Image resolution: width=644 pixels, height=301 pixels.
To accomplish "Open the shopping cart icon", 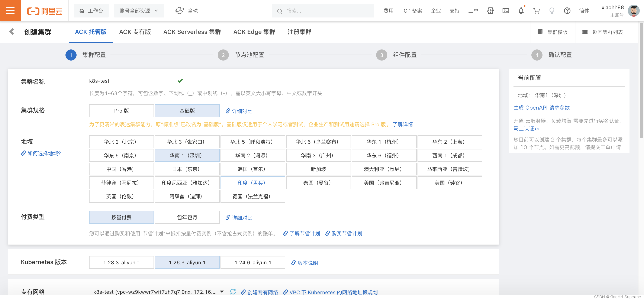I will click(536, 10).
